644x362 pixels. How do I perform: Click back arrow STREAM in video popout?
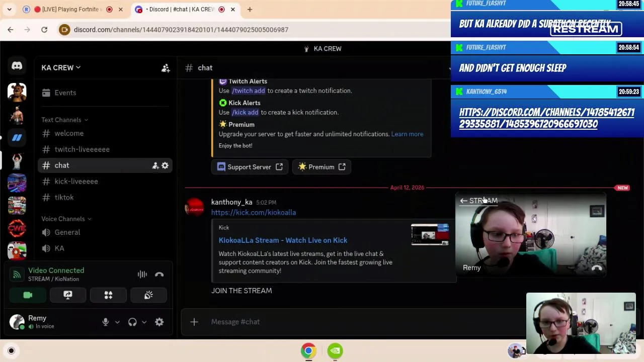pyautogui.click(x=478, y=201)
